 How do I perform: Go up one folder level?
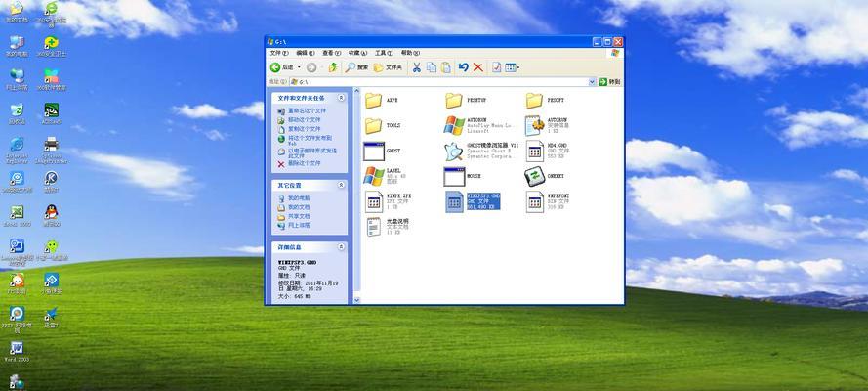[x=333, y=67]
